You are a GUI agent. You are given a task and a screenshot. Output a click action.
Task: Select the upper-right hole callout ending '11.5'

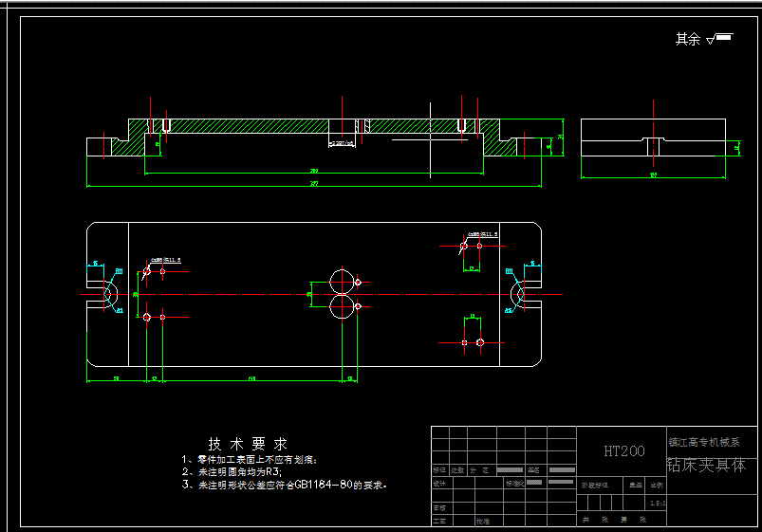[483, 234]
